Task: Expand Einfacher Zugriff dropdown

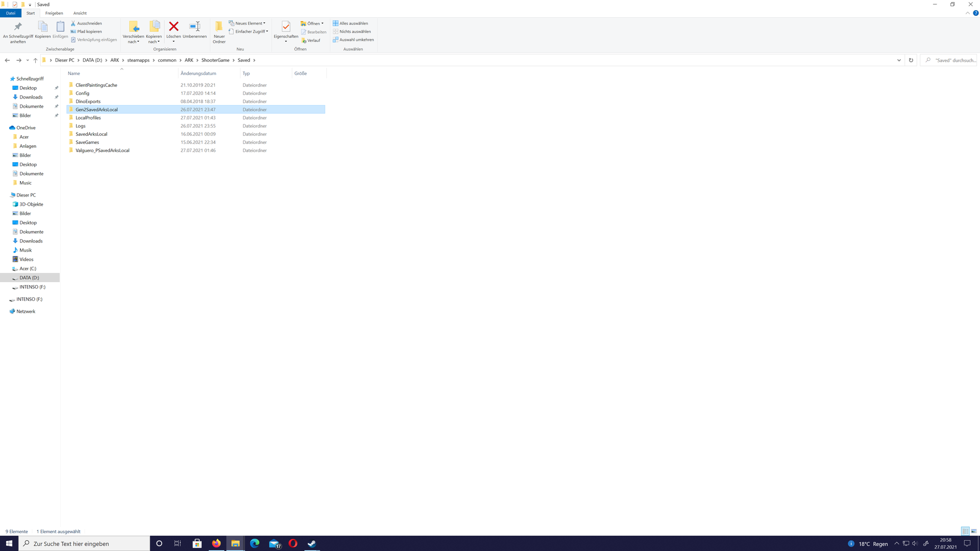Action: pyautogui.click(x=248, y=32)
